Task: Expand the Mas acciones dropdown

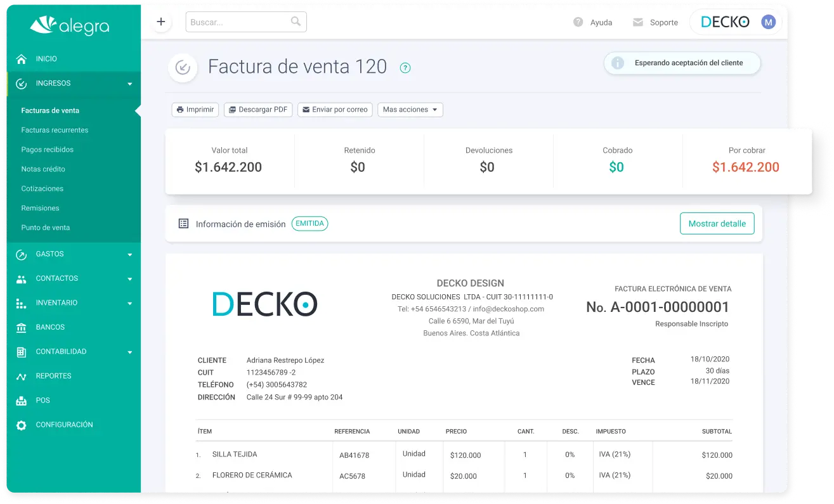Action: (x=410, y=110)
